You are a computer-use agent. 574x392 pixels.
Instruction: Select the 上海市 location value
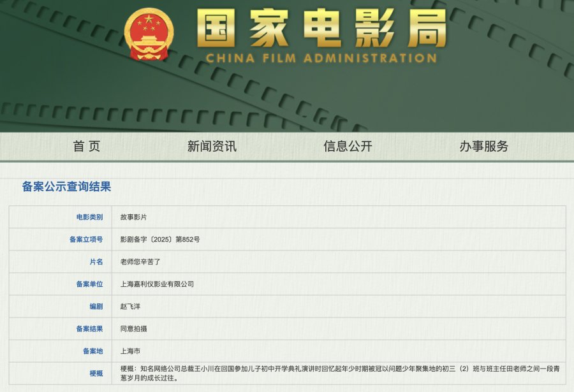tap(130, 351)
